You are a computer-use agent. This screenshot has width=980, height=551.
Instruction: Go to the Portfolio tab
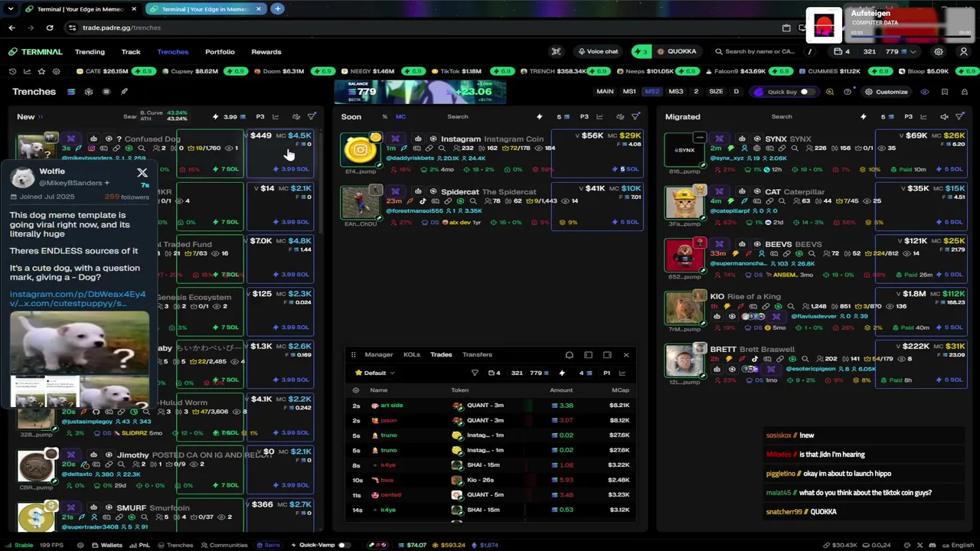[x=220, y=52]
